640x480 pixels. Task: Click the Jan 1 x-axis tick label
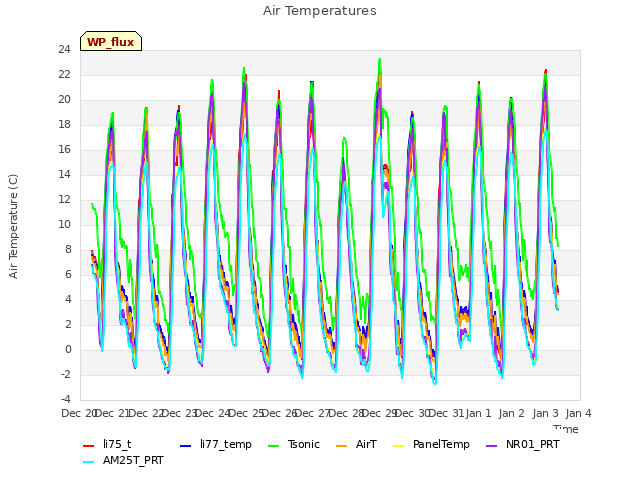click(x=478, y=413)
